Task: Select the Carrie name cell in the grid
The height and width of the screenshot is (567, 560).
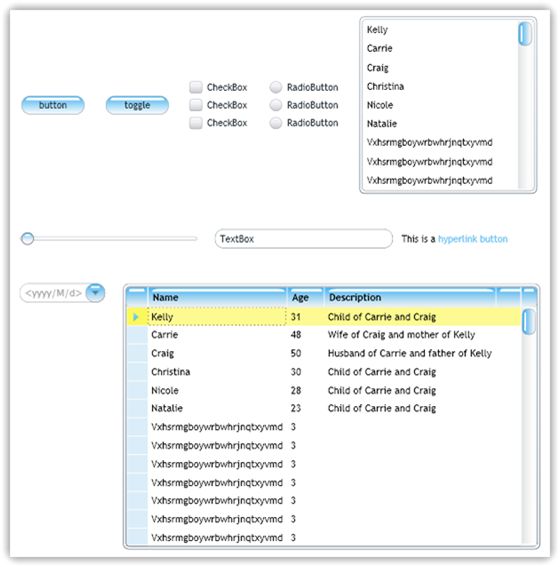Action: pos(217,335)
